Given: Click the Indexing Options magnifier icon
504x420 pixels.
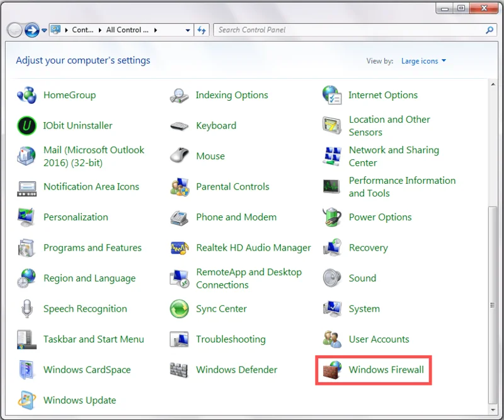Looking at the screenshot, I should pyautogui.click(x=179, y=96).
